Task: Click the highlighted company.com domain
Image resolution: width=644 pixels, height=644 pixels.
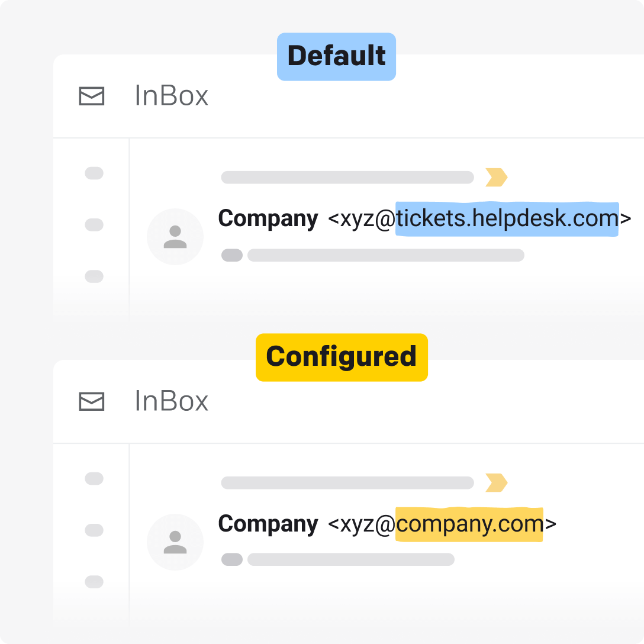Action: [x=469, y=524]
